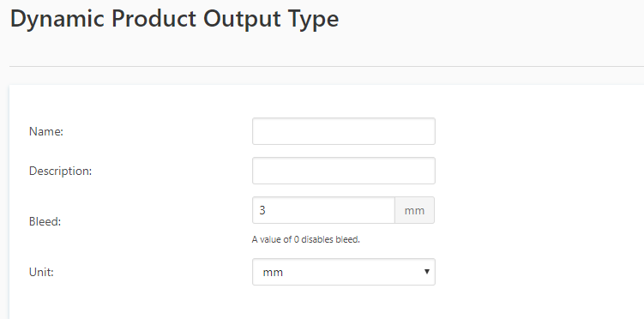Click the word 'Dynamic' in page title
This screenshot has height=319, width=644.
[57, 19]
